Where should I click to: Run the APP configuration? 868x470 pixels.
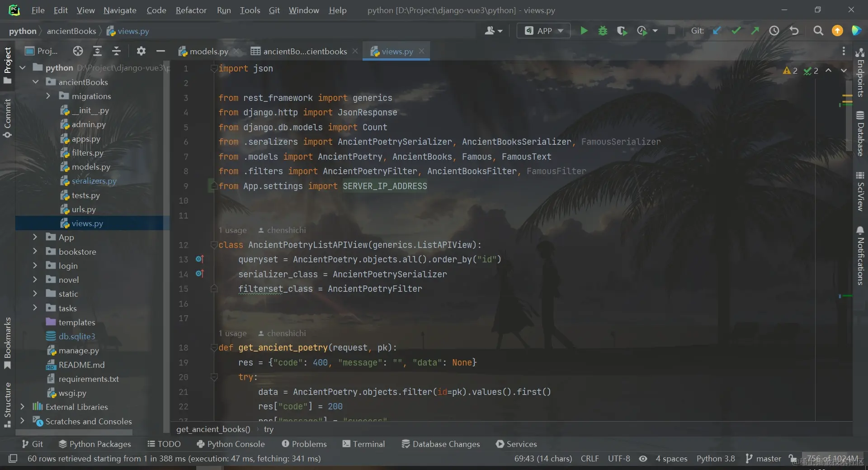(x=584, y=31)
